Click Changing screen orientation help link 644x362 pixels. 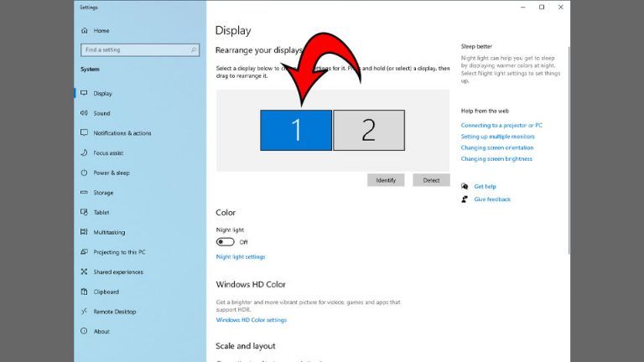click(496, 147)
